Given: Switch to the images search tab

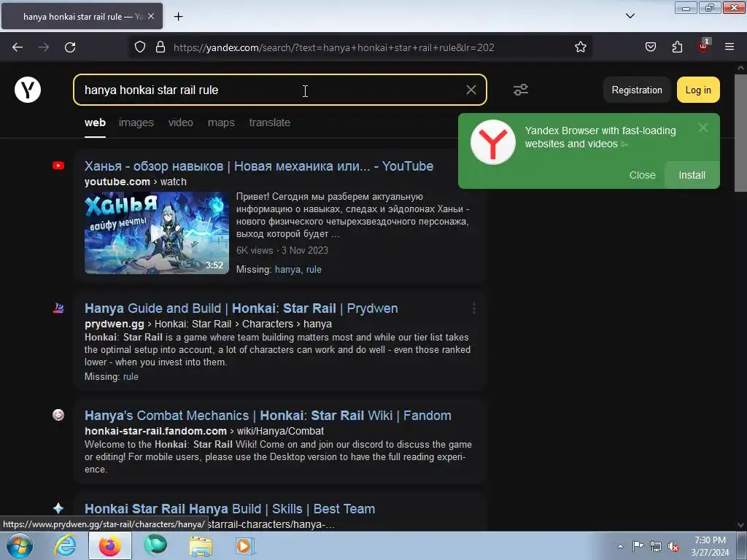Looking at the screenshot, I should pyautogui.click(x=136, y=122).
